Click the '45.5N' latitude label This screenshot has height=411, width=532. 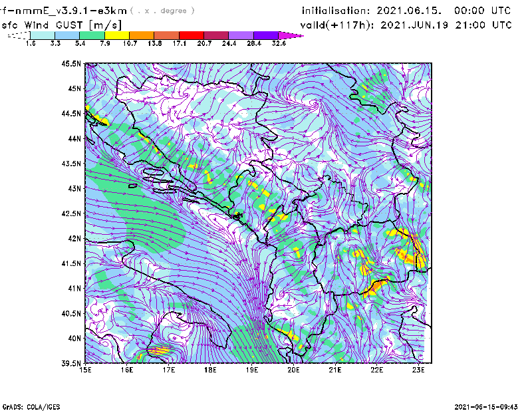tap(71, 63)
